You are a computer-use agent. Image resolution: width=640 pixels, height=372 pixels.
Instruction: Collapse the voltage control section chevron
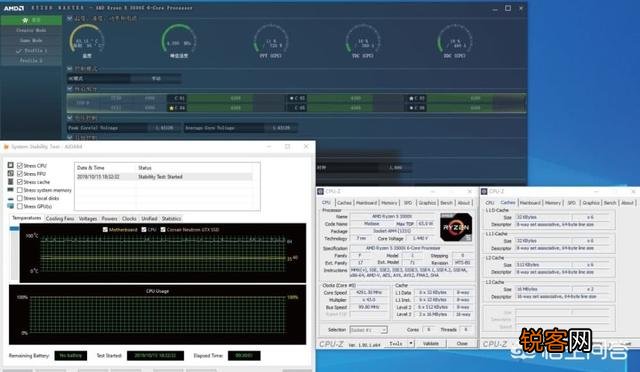[x=70, y=118]
